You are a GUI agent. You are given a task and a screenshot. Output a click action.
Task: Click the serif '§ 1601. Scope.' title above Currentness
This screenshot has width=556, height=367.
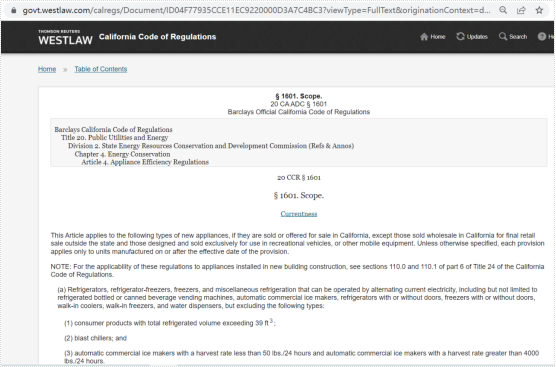pyautogui.click(x=299, y=195)
